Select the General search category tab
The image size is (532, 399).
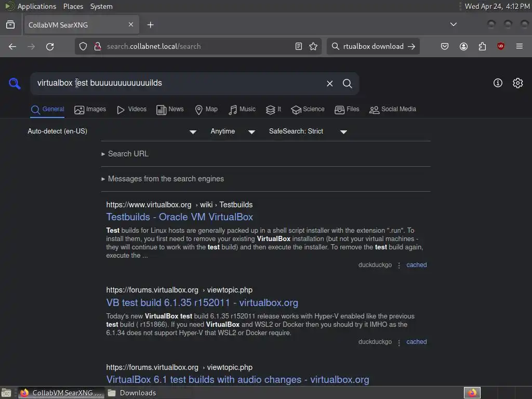tap(47, 109)
